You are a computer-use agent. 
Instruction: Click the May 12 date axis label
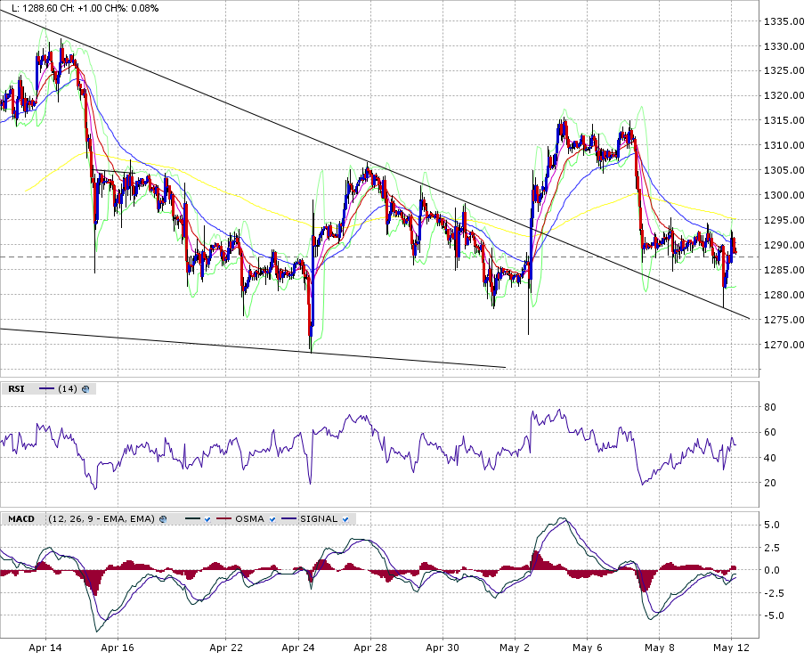tap(731, 648)
